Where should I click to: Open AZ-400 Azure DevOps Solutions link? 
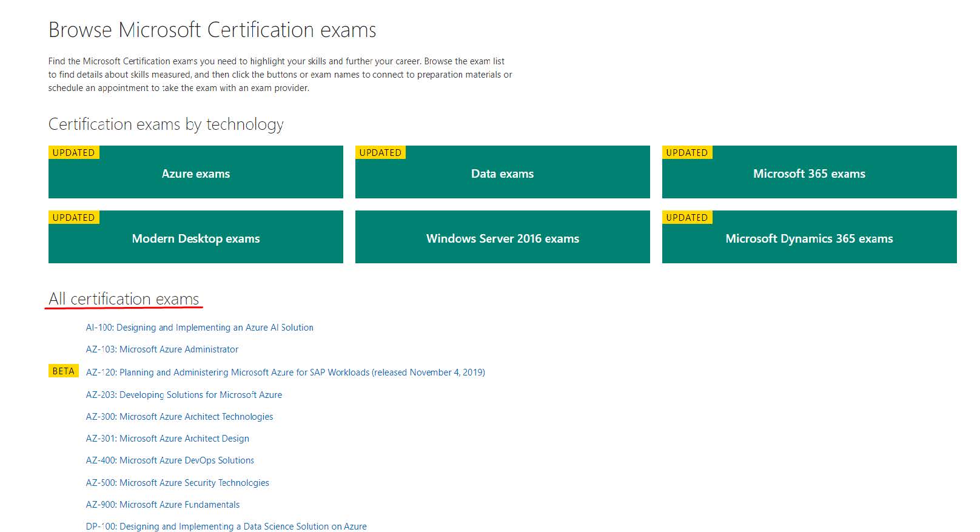click(x=170, y=460)
